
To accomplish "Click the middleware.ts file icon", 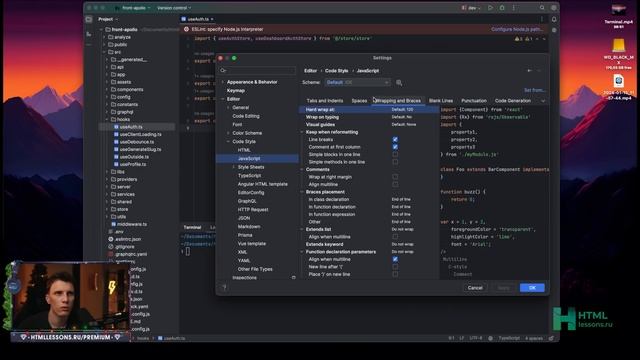I will click(x=113, y=224).
